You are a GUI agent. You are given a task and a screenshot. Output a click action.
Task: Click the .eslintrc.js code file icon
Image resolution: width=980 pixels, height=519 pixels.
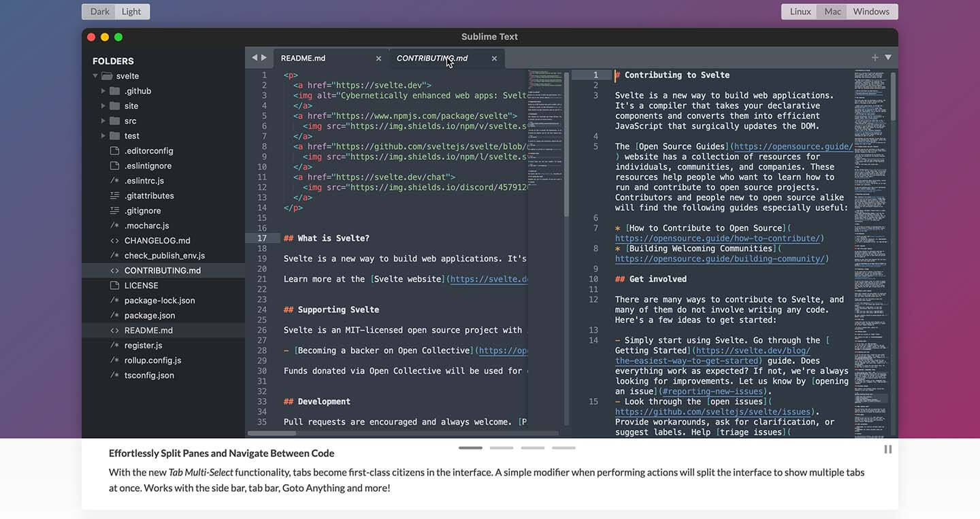(x=114, y=181)
